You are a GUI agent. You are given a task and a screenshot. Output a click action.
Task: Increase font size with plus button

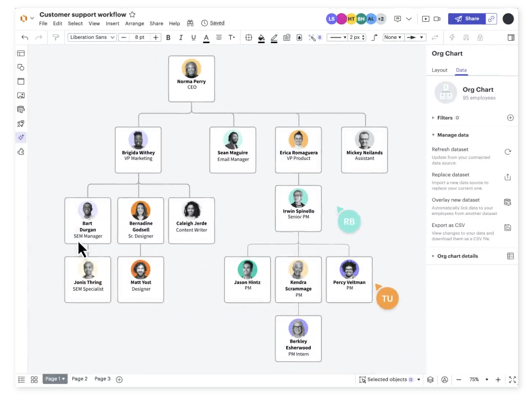coord(156,37)
